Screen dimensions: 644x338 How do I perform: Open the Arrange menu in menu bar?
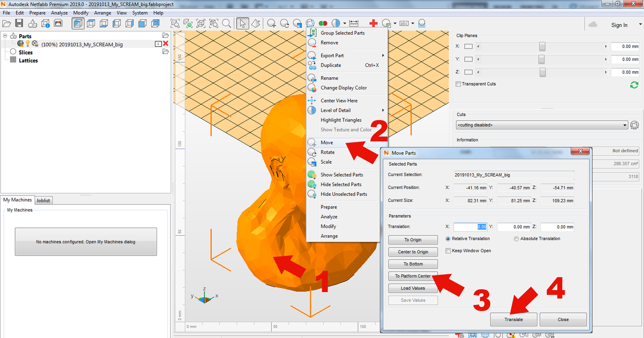[103, 13]
